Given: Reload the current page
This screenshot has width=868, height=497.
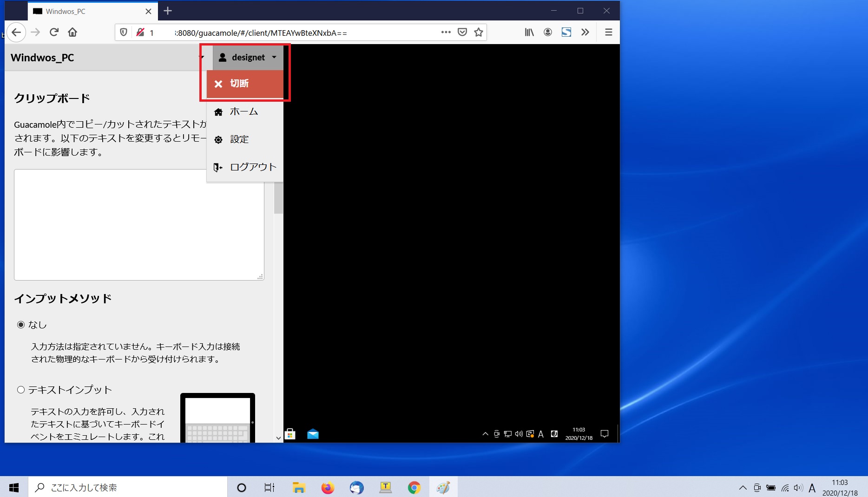Looking at the screenshot, I should click(54, 32).
